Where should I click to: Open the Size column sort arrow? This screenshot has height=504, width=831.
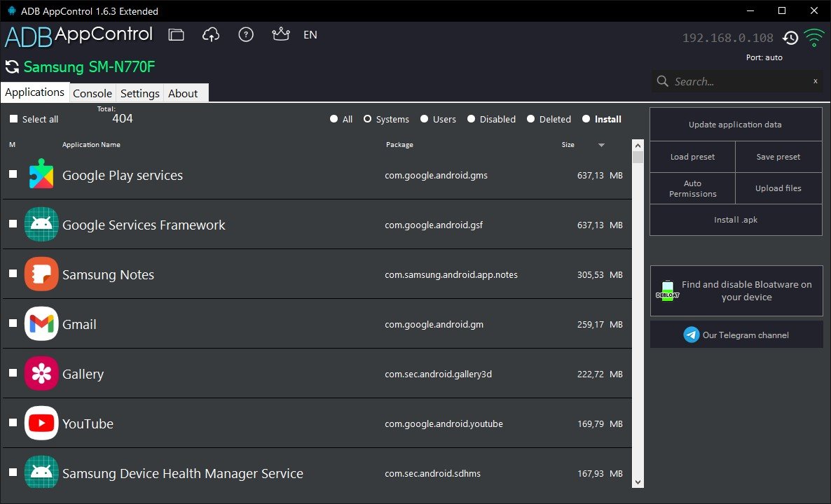pyautogui.click(x=601, y=145)
